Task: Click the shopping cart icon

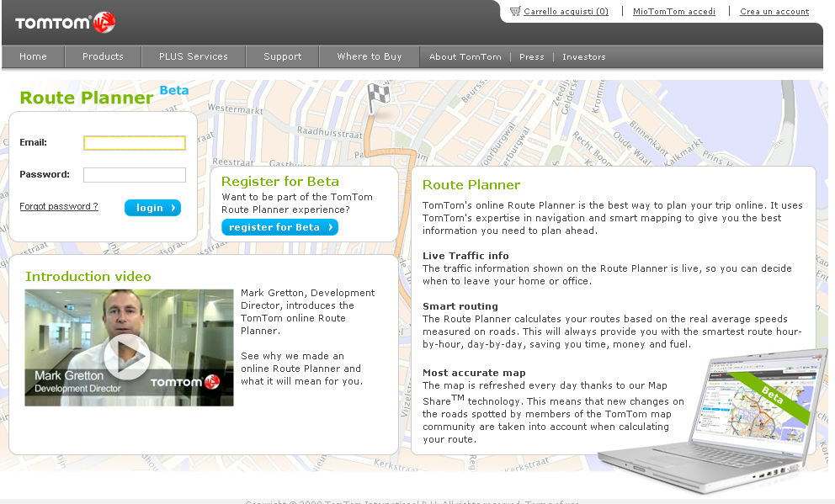Action: [515, 11]
